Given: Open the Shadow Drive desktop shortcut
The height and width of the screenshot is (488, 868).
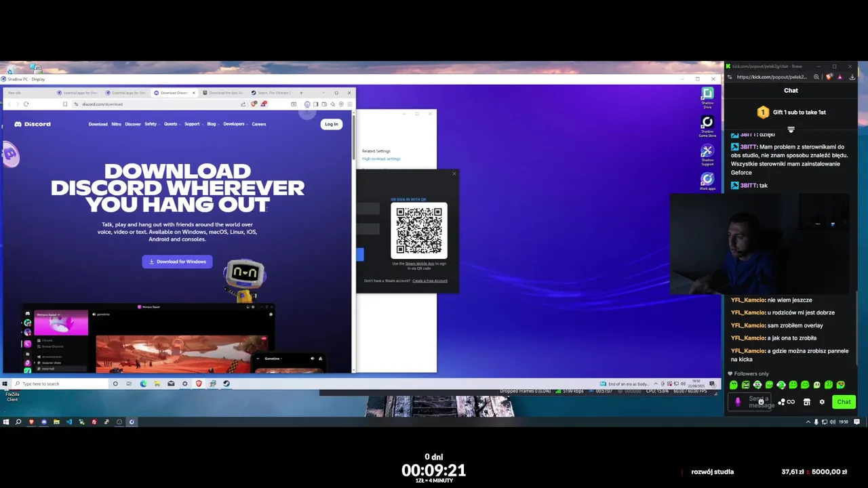Looking at the screenshot, I should point(707,98).
